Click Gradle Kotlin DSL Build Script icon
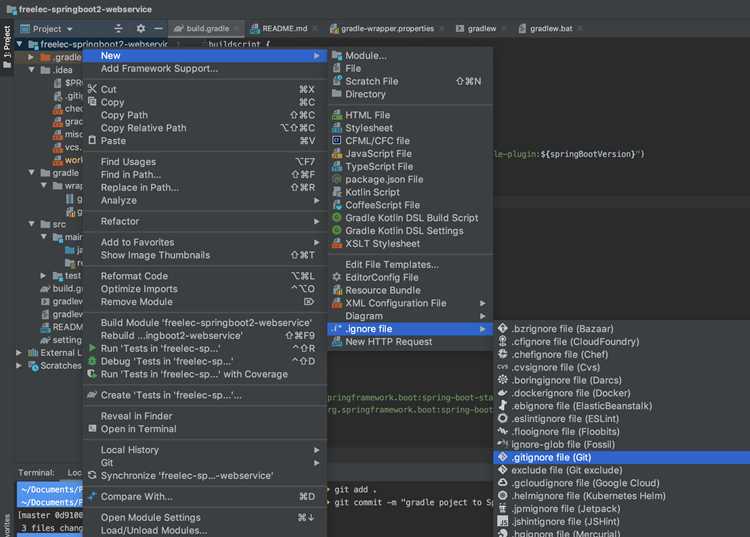Viewport: 750px width, 537px height. [337, 218]
